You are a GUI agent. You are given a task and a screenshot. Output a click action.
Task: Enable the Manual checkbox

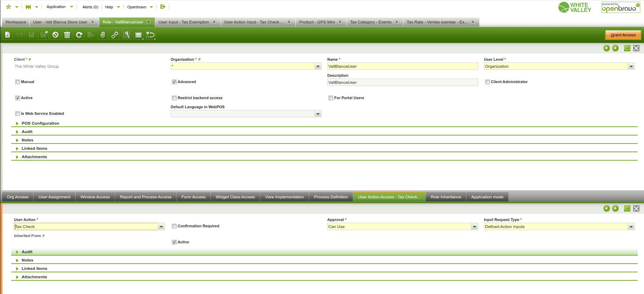(17, 82)
